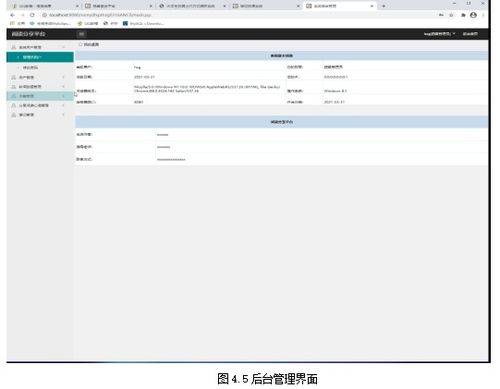Viewport: 500px width, 389px height.
Task: Click the browser back arrow
Action: (12, 15)
